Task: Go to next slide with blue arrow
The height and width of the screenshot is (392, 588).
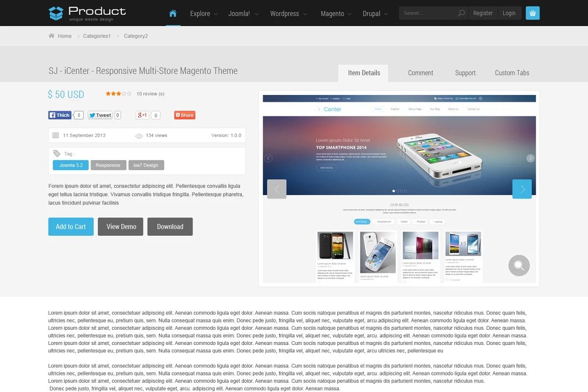Action: 522,189
